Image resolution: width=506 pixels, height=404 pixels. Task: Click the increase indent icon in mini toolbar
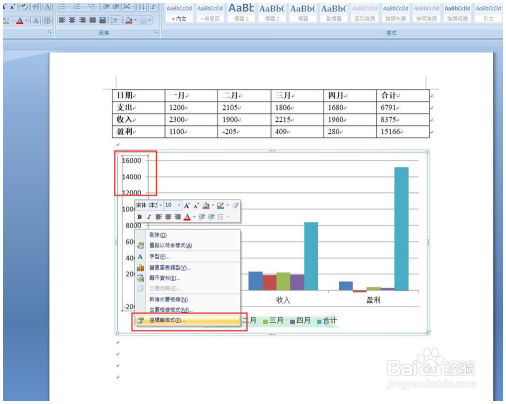click(x=211, y=217)
